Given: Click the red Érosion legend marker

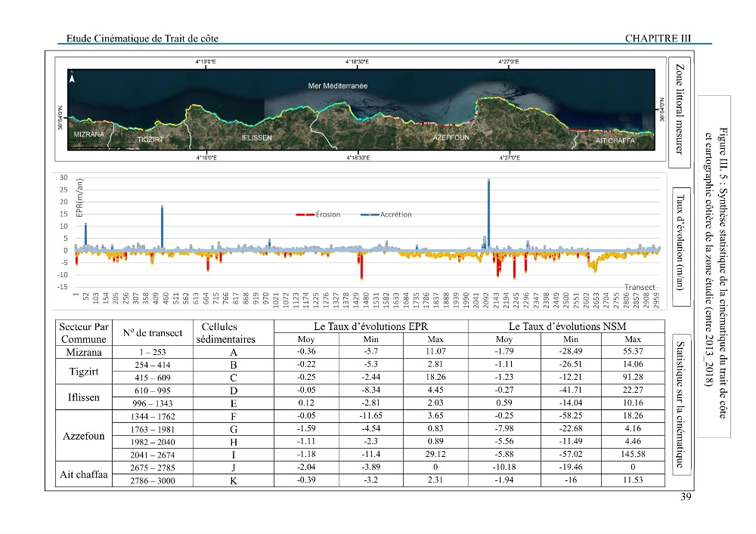Looking at the screenshot, I should coord(305,215).
